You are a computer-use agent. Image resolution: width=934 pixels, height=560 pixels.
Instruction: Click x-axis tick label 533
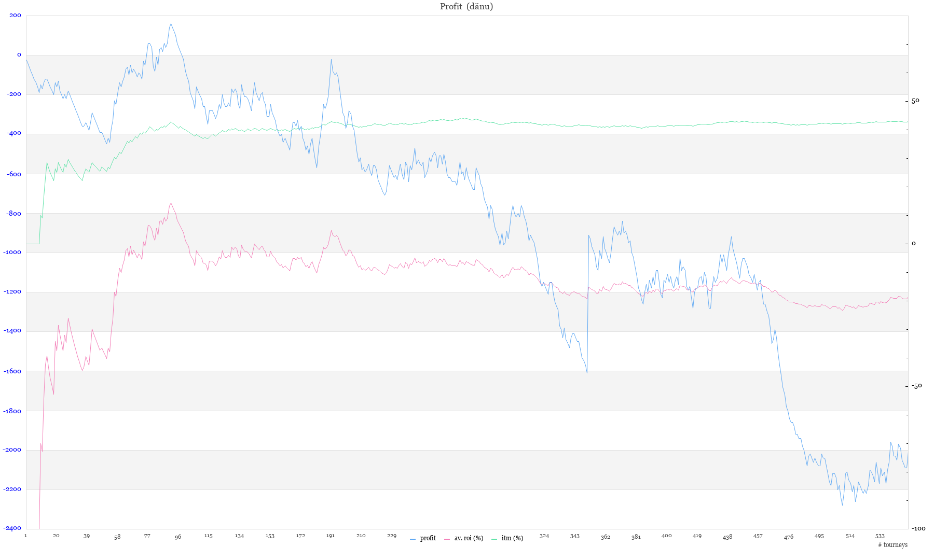(x=880, y=536)
